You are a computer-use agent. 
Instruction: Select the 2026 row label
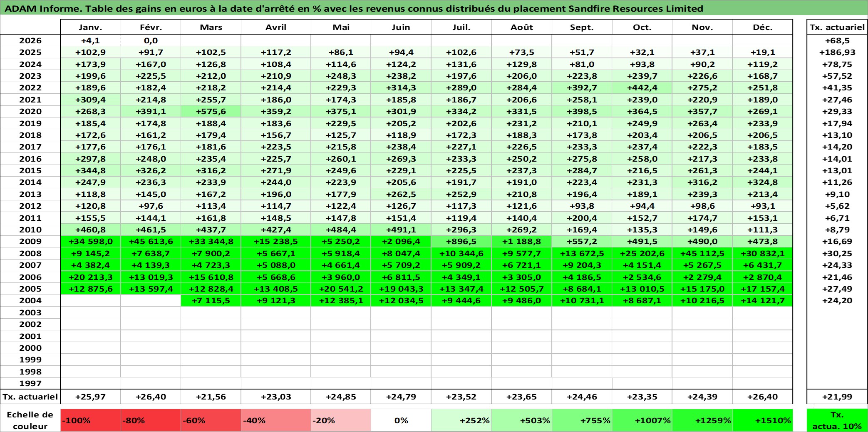click(30, 40)
